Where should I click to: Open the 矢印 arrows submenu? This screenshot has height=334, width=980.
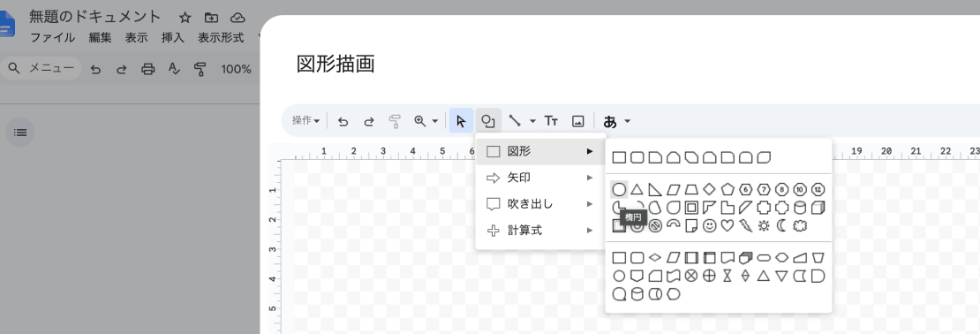[540, 178]
